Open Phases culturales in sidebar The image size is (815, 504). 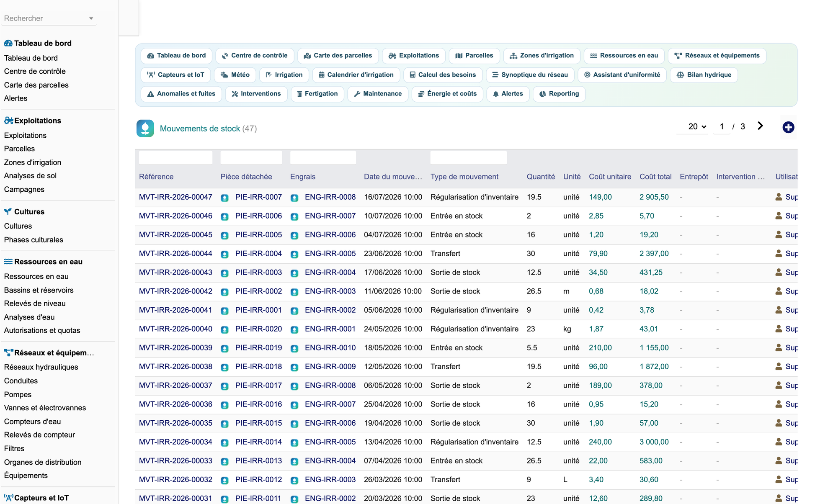pyautogui.click(x=34, y=240)
